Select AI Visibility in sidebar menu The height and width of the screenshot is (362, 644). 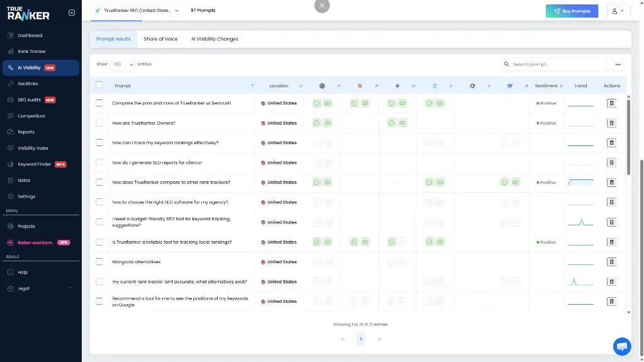pyautogui.click(x=41, y=67)
